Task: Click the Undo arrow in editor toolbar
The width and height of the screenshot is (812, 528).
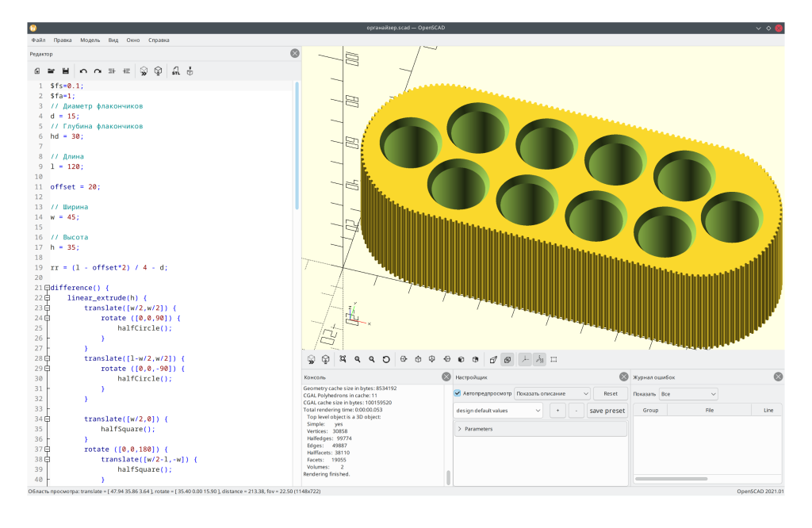Action: [x=83, y=71]
